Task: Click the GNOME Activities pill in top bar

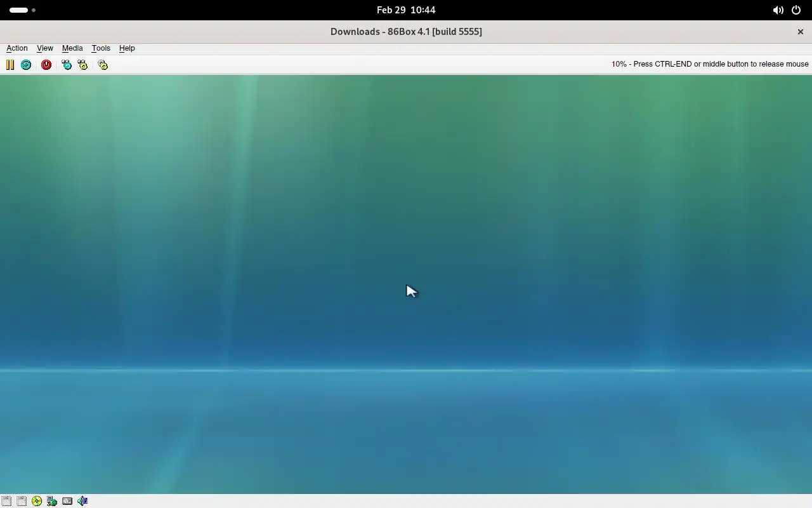Action: 22,10
